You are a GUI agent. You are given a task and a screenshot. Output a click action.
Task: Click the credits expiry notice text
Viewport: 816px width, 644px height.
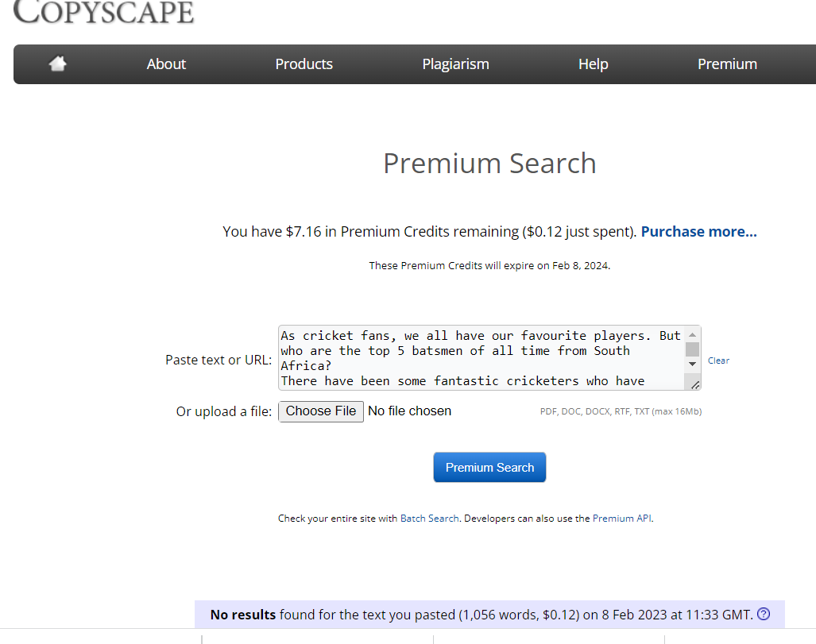click(489, 265)
